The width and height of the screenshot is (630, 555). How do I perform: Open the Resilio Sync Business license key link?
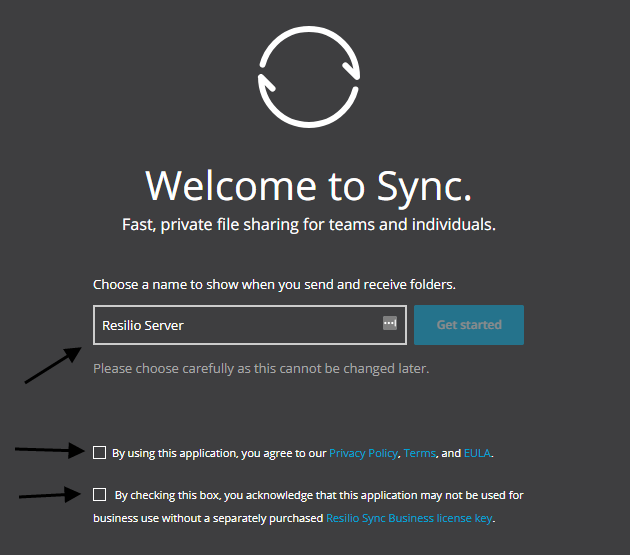(x=409, y=518)
